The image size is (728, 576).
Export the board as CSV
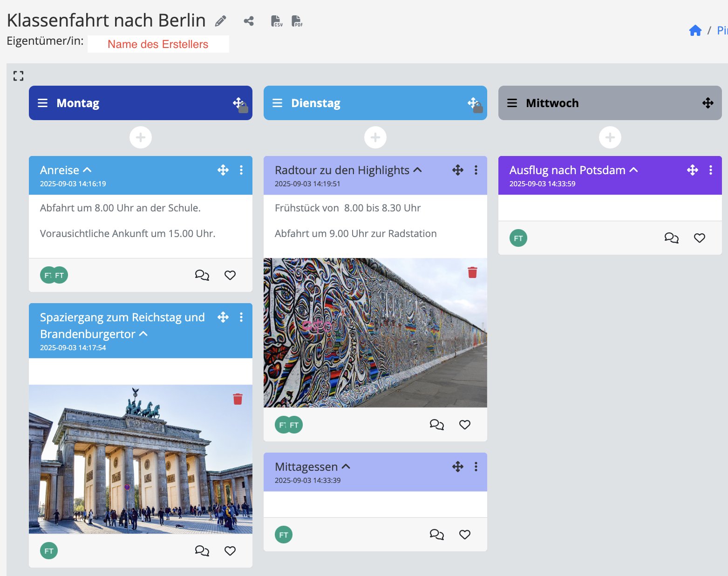pos(277,21)
